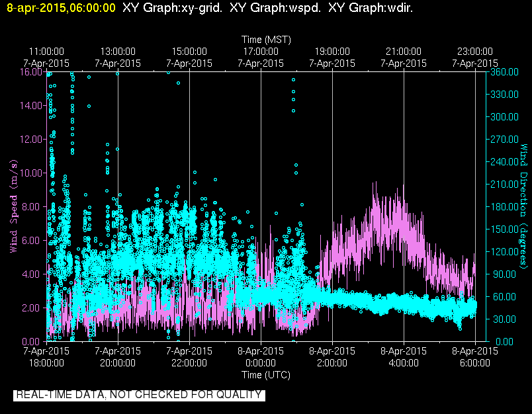The width and height of the screenshot is (532, 414).
Task: Click the title text 'XY Graph:wdir.'
Action: tap(371, 7)
